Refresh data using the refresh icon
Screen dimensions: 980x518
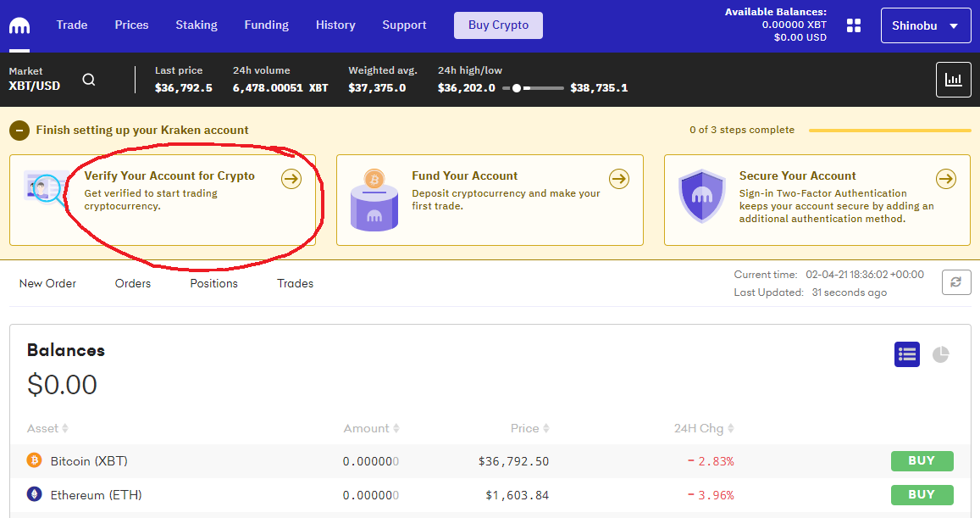coord(956,282)
